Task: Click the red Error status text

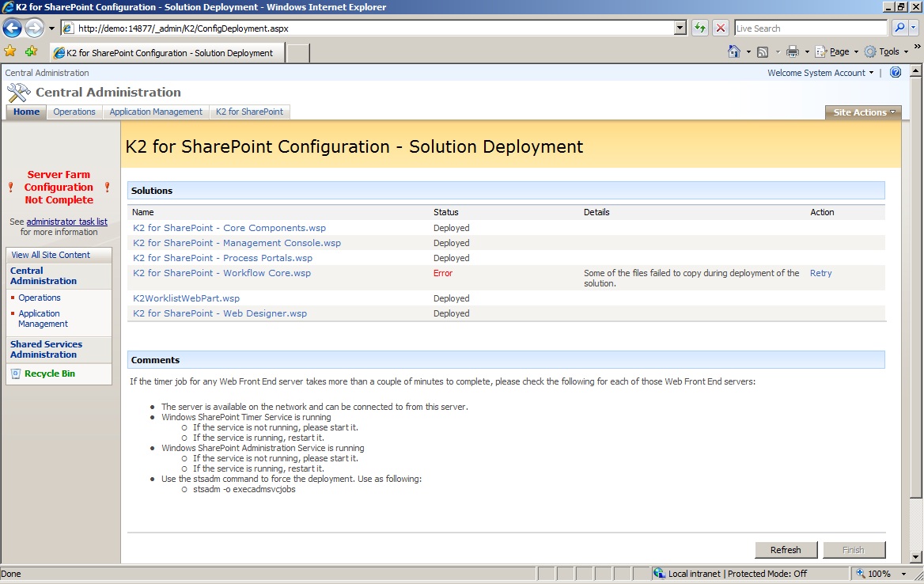Action: [x=443, y=274]
